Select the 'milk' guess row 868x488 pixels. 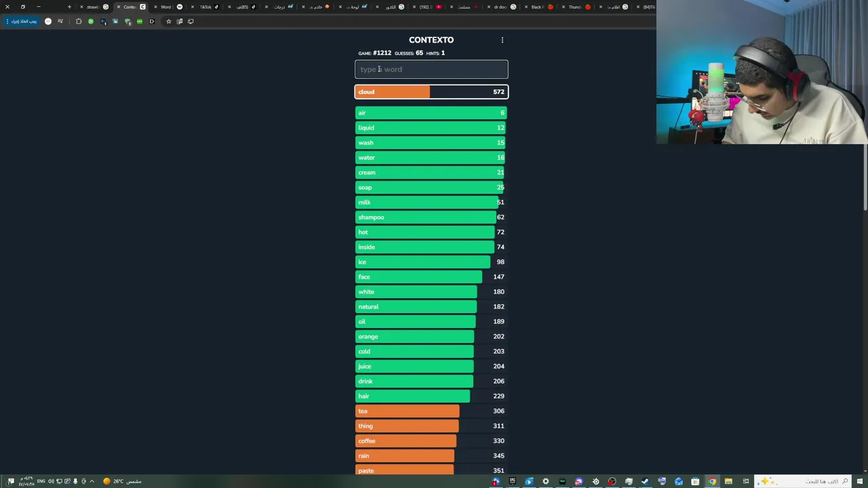click(x=431, y=202)
